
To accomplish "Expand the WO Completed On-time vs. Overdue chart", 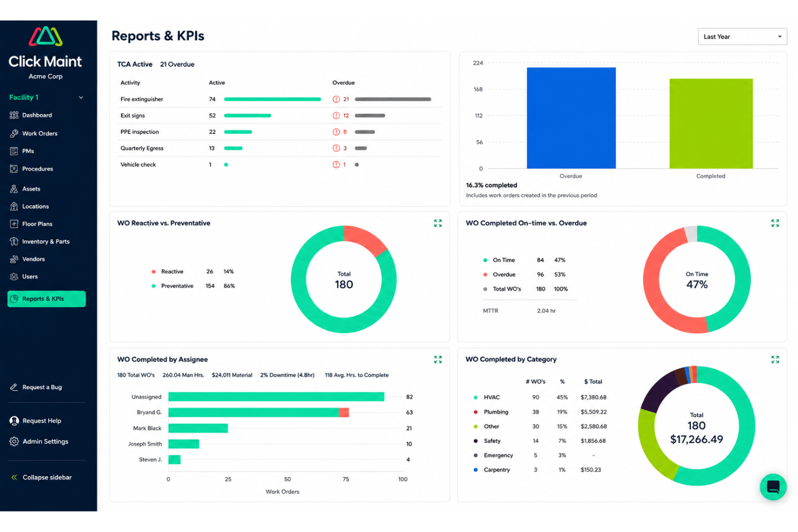I will (x=775, y=223).
